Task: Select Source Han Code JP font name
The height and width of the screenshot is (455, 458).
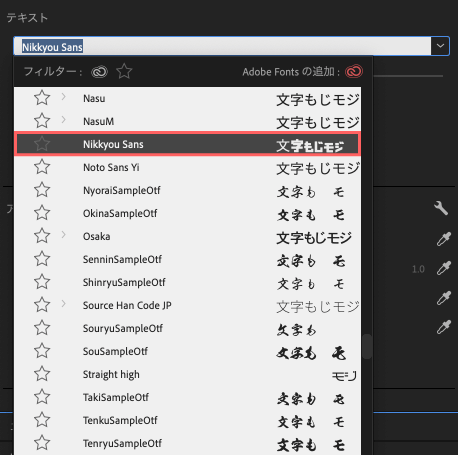Action: click(x=127, y=305)
